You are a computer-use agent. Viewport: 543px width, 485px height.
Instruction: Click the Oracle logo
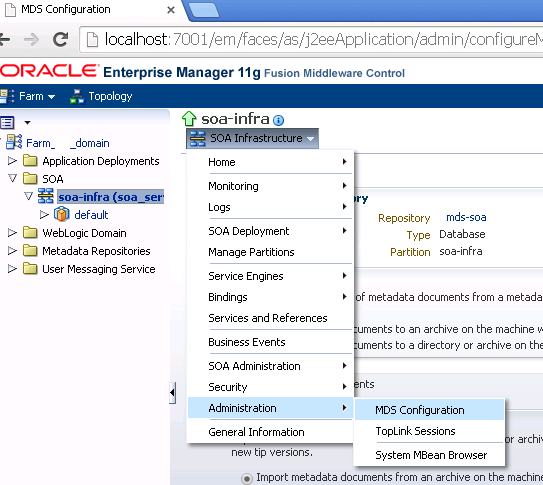(x=49, y=71)
